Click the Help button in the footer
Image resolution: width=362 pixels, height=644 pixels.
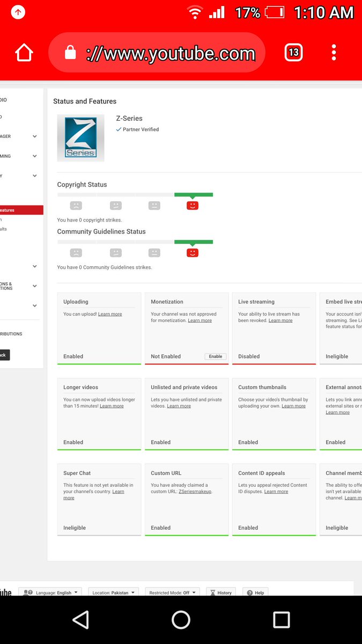(255, 592)
